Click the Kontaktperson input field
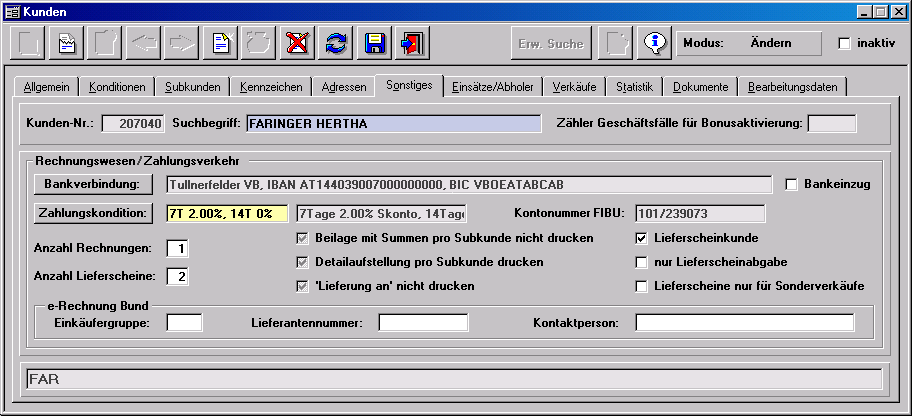Screen dimensions: 912x416 745,322
